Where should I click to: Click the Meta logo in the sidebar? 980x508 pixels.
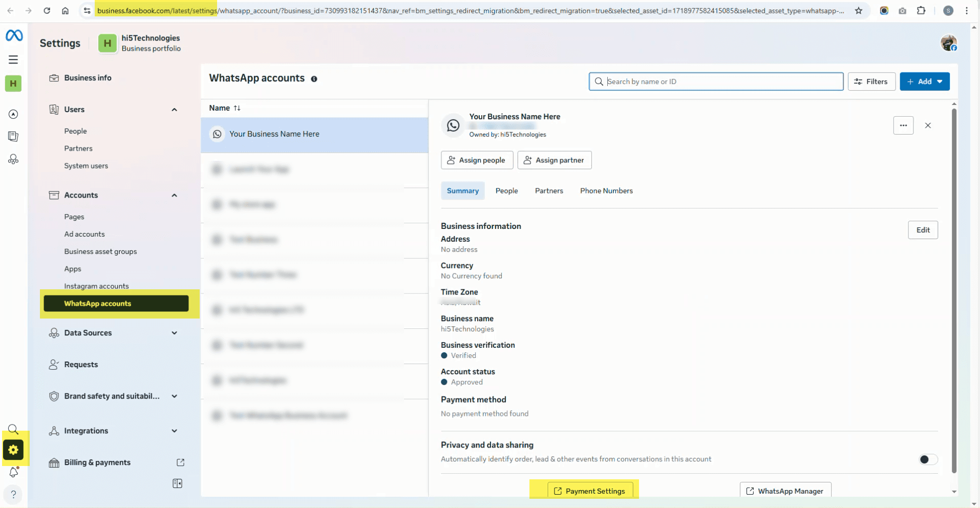13,35
